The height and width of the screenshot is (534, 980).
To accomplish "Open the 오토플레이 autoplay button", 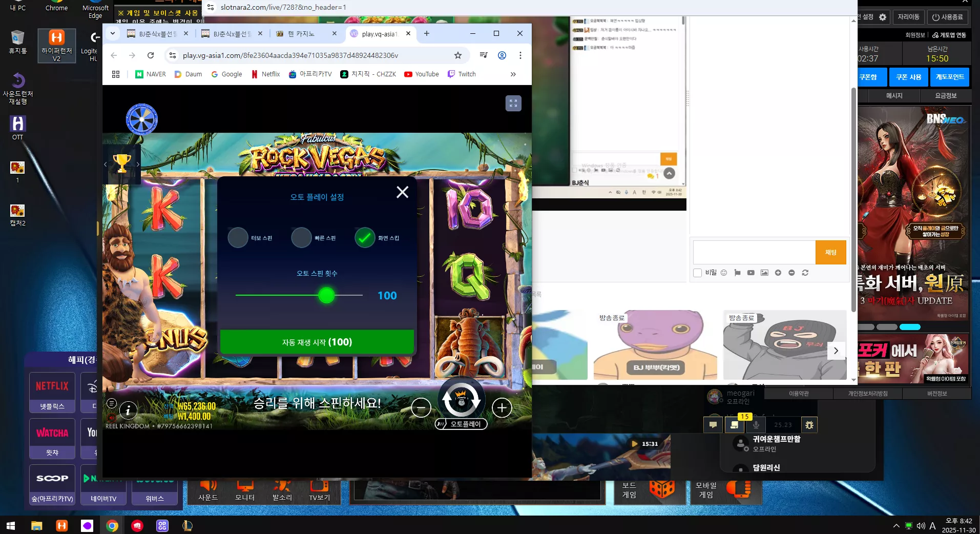I will [461, 424].
